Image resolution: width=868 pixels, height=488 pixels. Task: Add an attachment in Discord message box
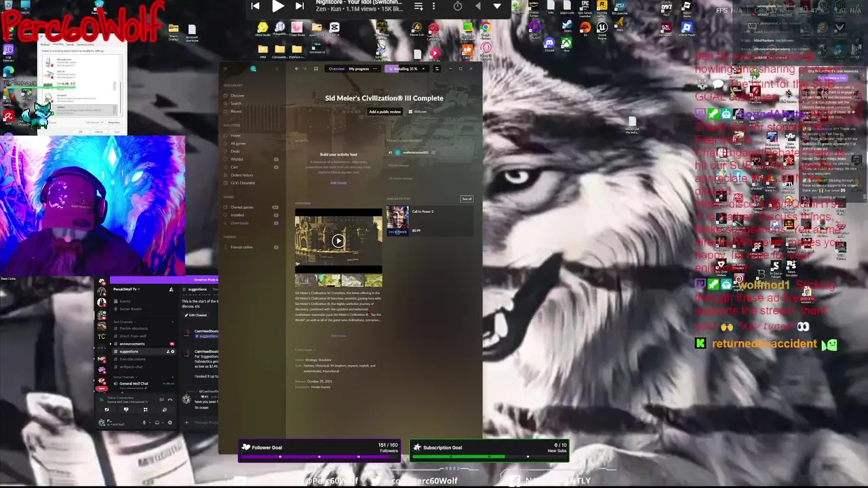(x=186, y=422)
